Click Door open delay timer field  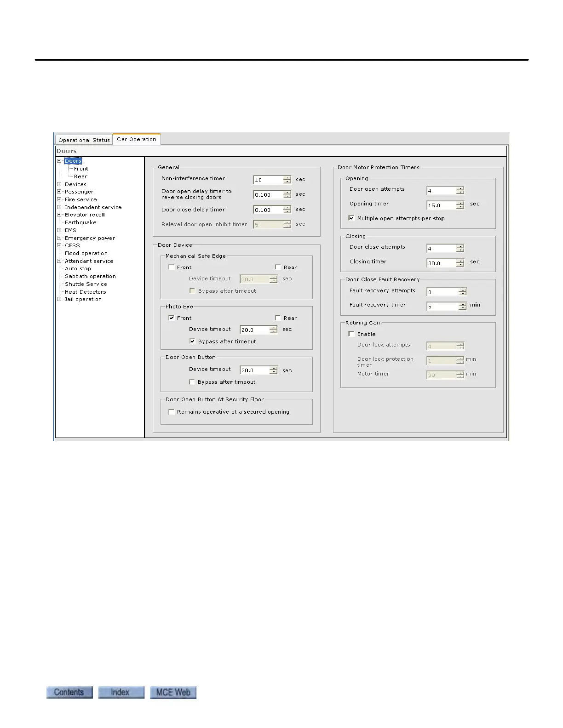[268, 195]
